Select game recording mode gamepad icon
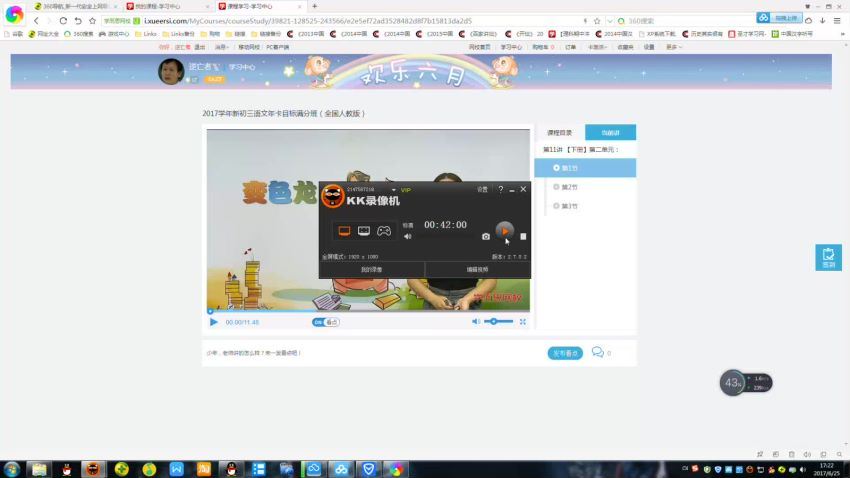 click(384, 231)
